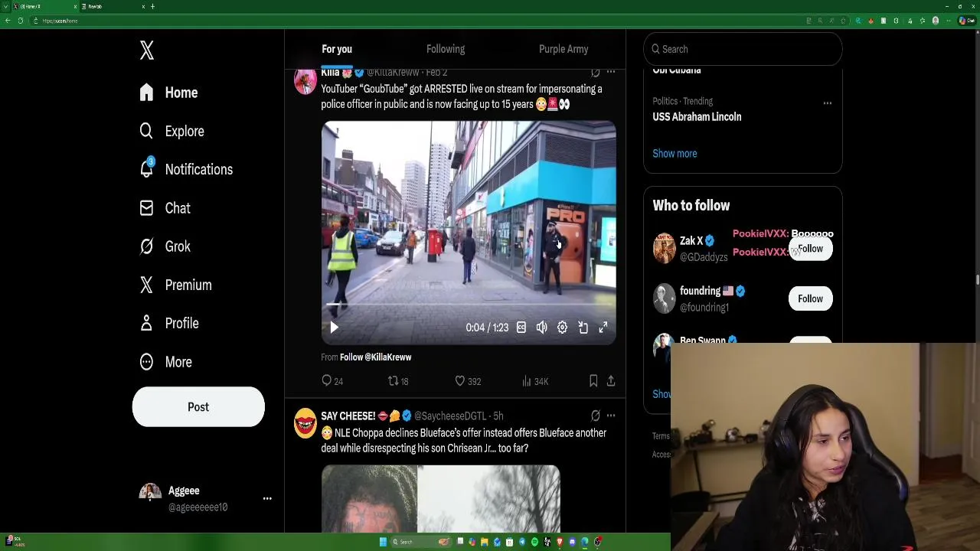Follow @KillaKreww link under video
The image size is (980, 551).
[x=375, y=357]
